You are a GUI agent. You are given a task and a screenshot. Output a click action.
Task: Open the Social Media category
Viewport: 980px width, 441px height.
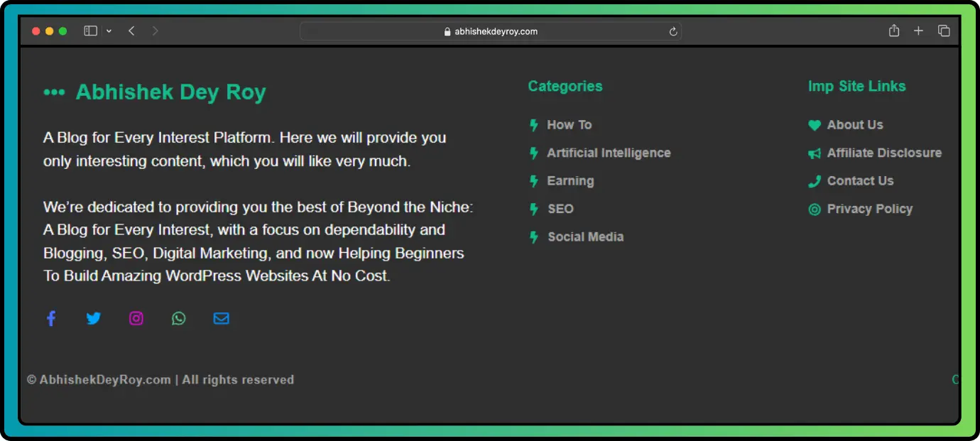(x=586, y=237)
